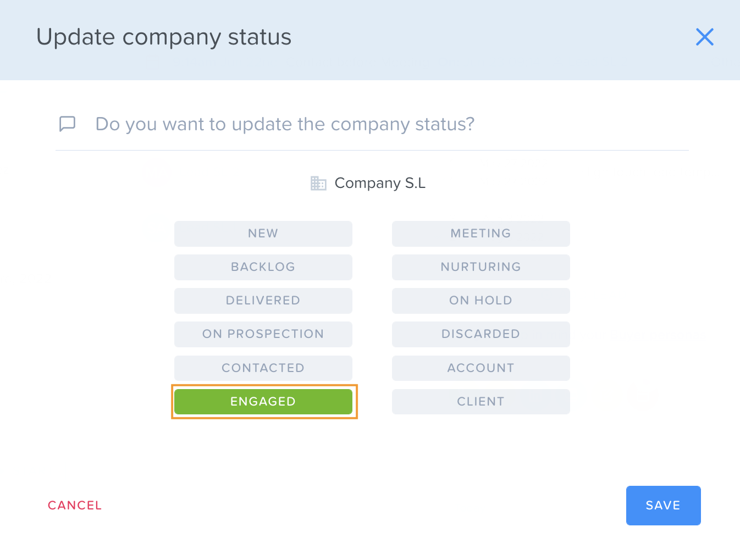Image resolution: width=740 pixels, height=560 pixels.
Task: Set status to BACKLOG
Action: pos(263,267)
